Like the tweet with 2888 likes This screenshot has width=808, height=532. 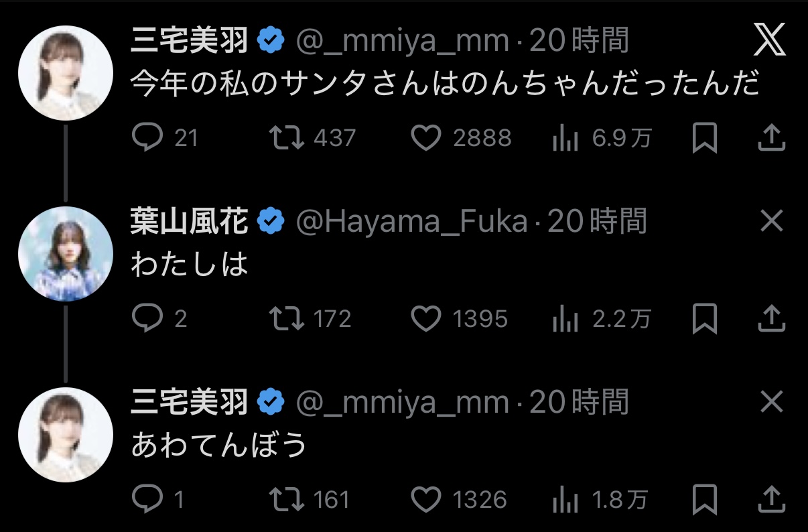[425, 139]
